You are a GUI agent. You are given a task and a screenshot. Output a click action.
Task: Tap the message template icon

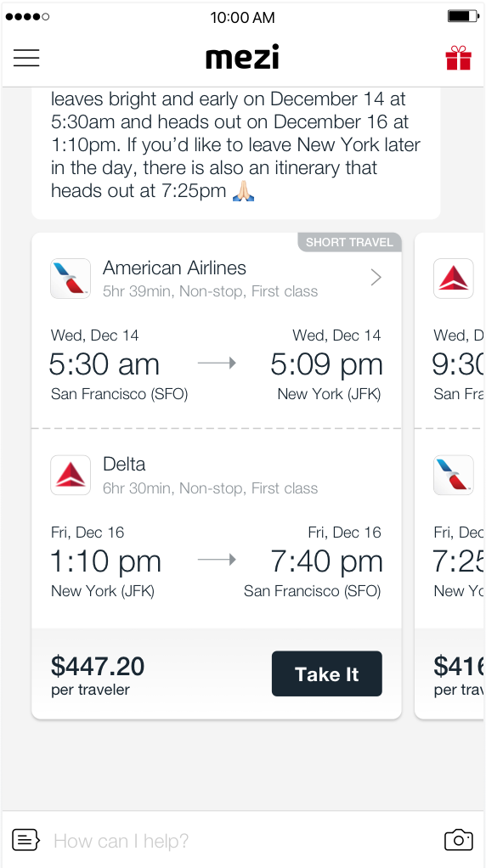coord(26,840)
